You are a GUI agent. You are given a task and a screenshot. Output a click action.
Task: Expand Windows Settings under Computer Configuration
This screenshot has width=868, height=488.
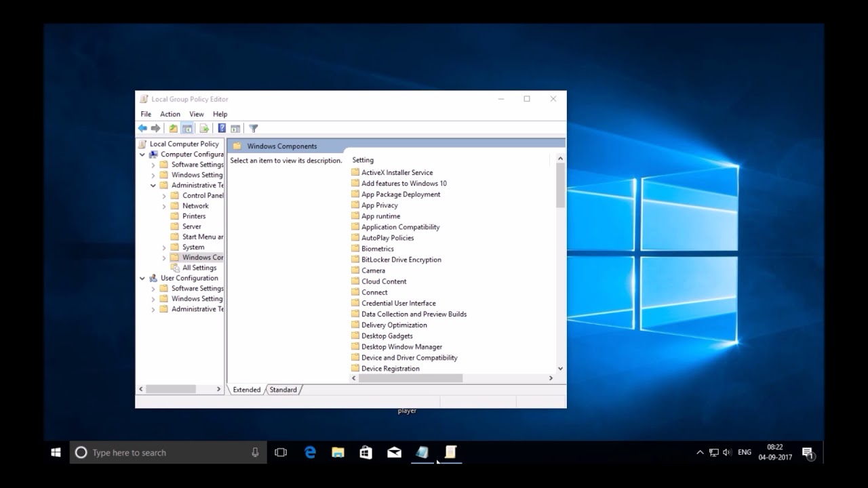tap(153, 175)
